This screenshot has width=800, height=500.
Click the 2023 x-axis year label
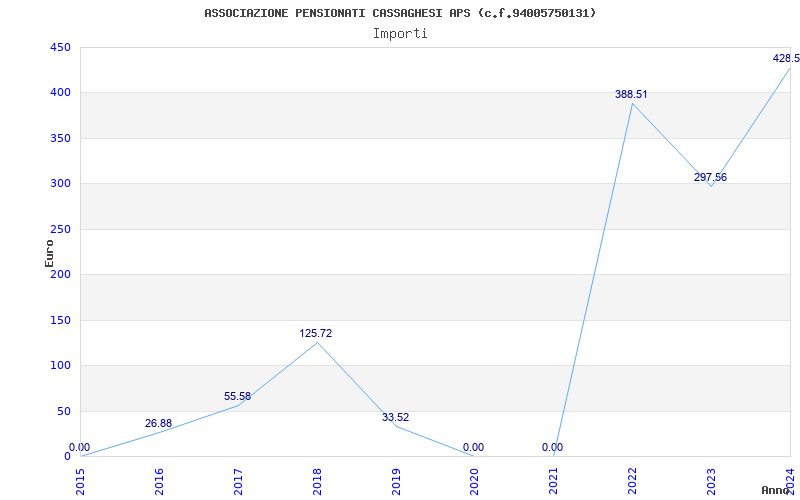711,482
